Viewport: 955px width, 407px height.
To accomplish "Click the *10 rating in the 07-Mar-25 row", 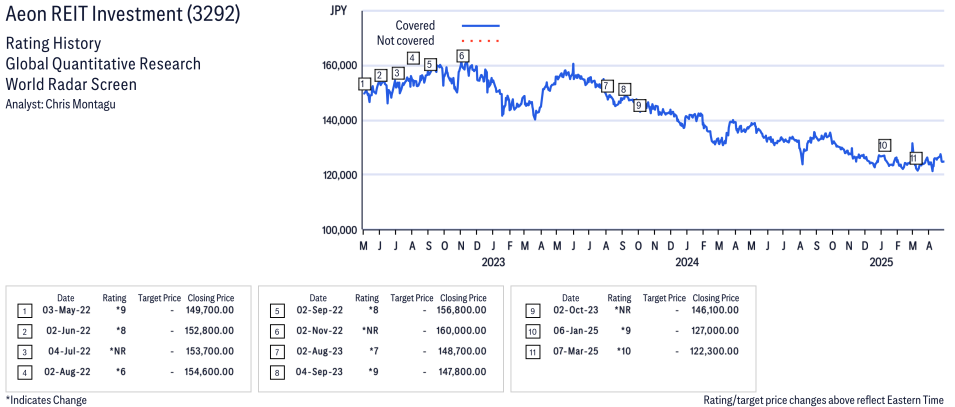I will coord(624,351).
